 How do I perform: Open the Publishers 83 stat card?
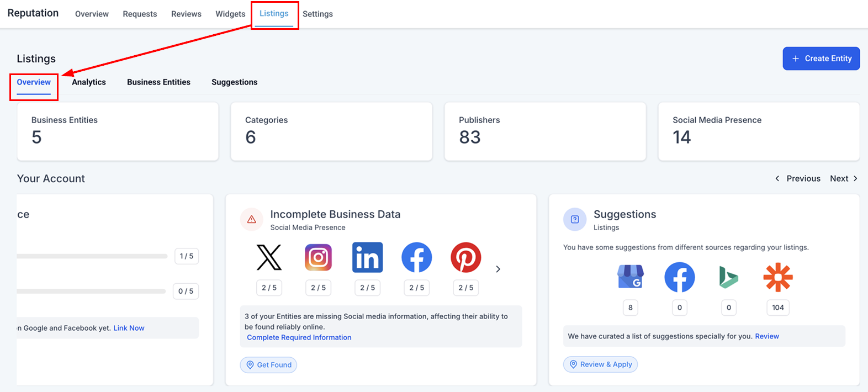pyautogui.click(x=545, y=131)
